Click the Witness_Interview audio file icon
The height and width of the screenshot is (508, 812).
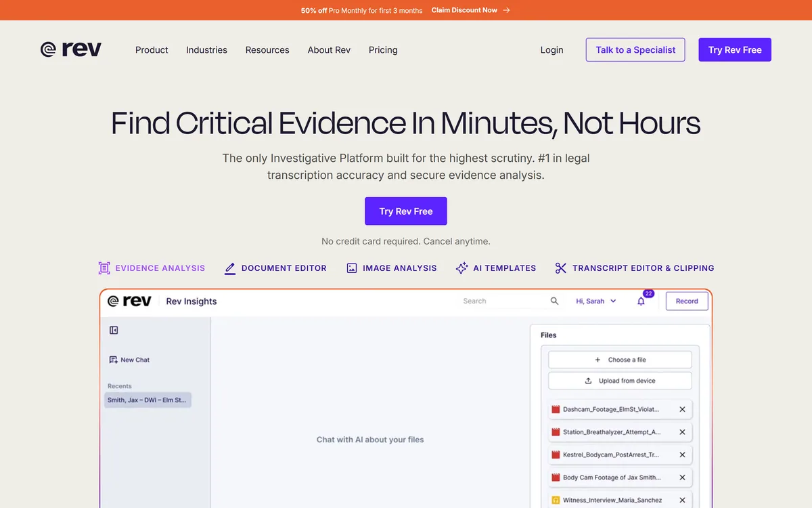[x=556, y=501]
